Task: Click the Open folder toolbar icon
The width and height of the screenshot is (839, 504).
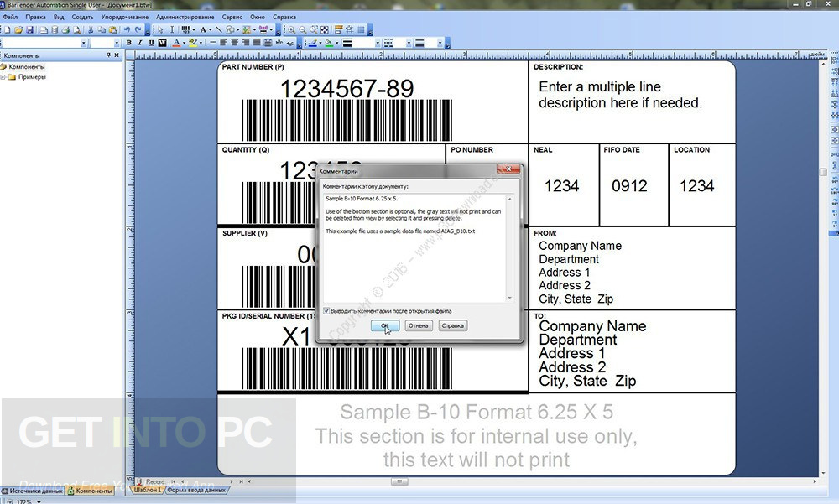Action: 18,30
